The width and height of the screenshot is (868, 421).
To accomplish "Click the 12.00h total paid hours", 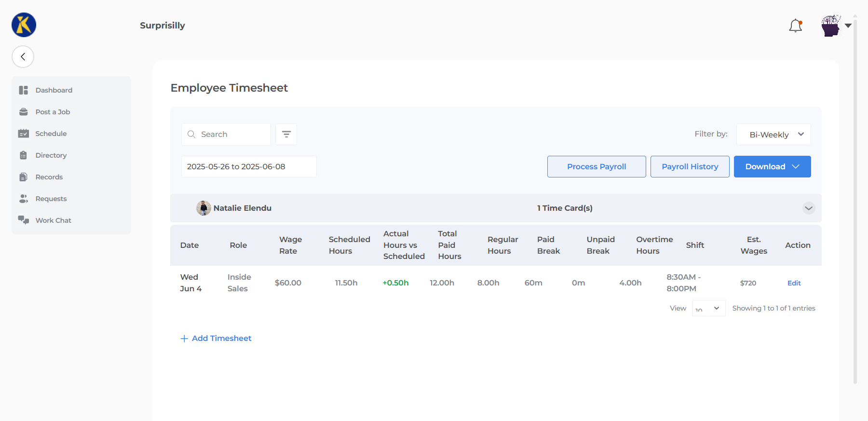I will tap(442, 283).
